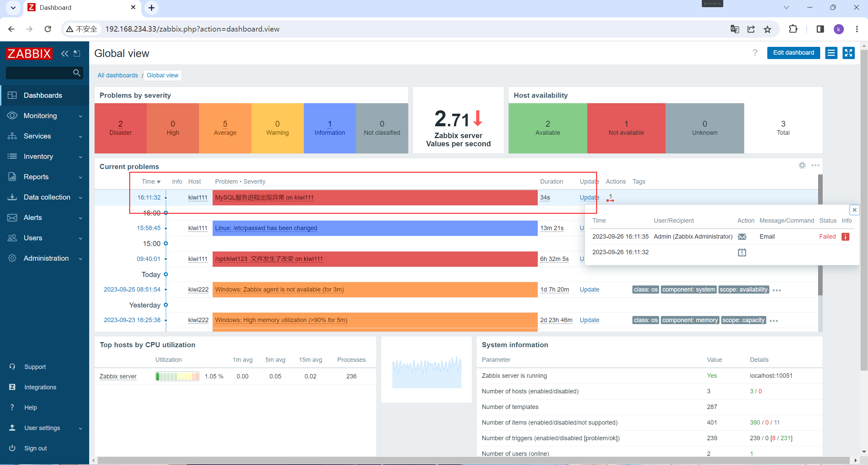Open the tab search dropdown arrow

13,7
